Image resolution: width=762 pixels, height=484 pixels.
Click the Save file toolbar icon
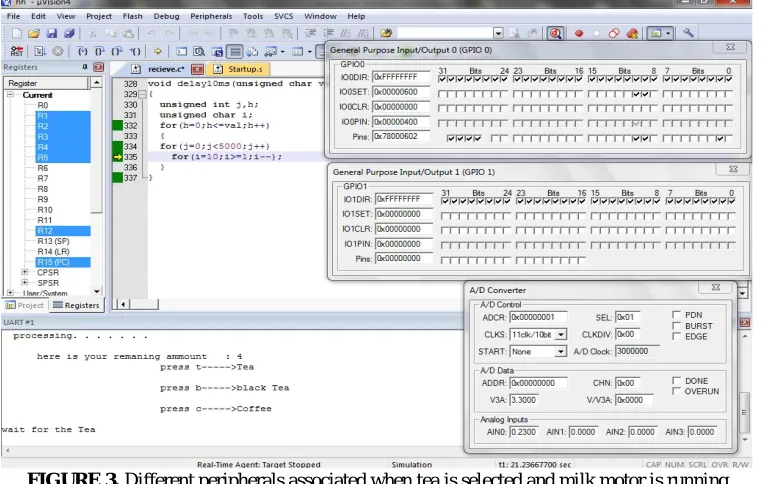(x=52, y=33)
